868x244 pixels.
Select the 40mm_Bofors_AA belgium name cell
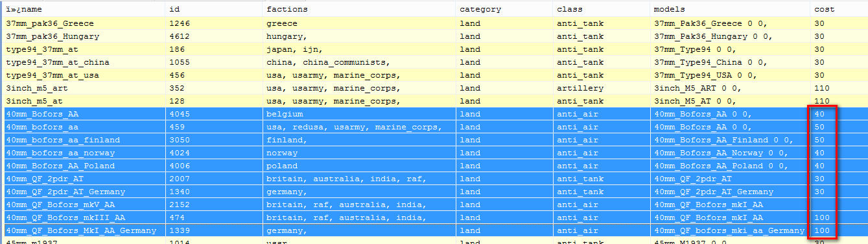pos(84,114)
